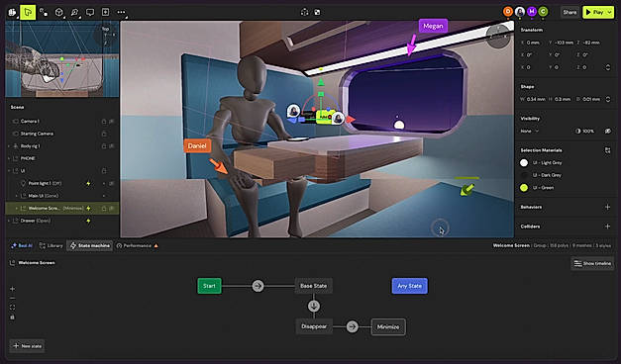Toggle visibility of Body rig 1
621x364 pixels.
112,146
